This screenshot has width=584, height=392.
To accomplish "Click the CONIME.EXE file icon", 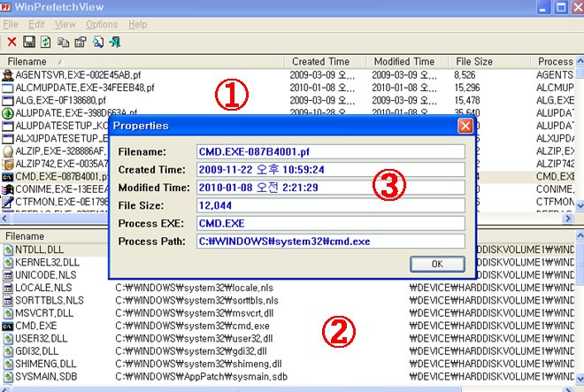I will (7, 189).
